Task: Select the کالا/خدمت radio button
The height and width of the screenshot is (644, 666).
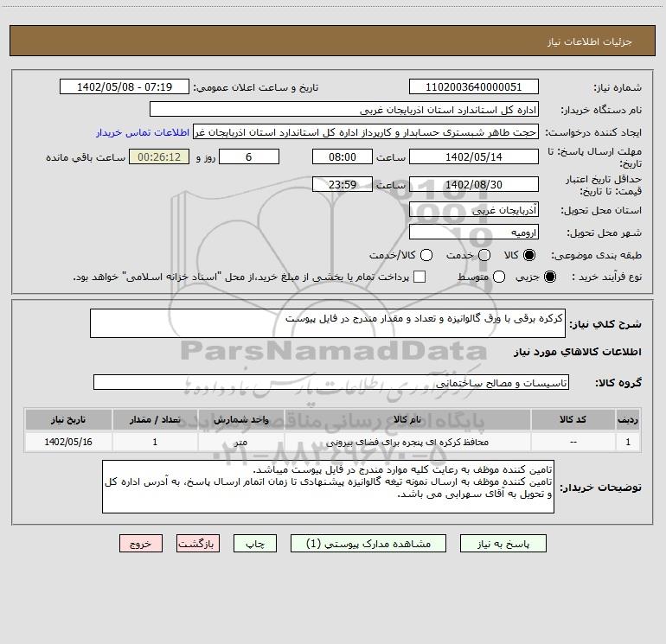Action: [x=426, y=255]
